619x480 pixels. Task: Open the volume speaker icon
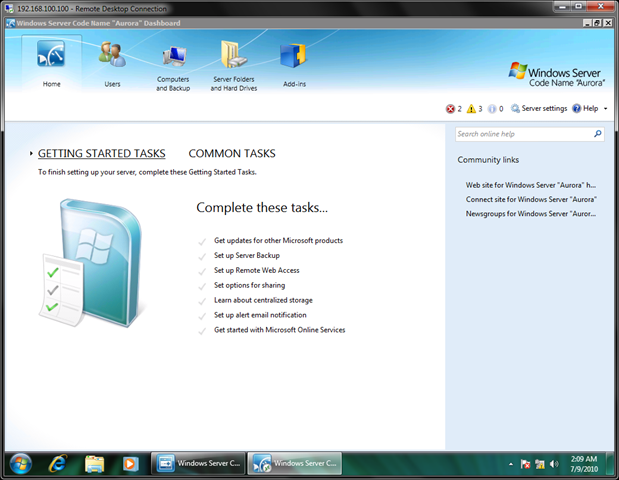pos(554,464)
